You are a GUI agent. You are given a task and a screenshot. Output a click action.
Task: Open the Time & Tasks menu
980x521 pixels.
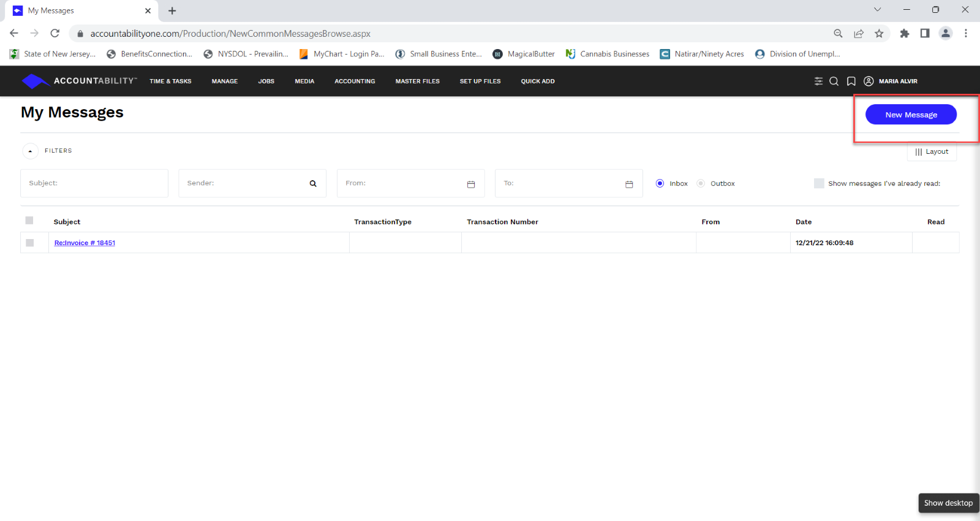(170, 81)
